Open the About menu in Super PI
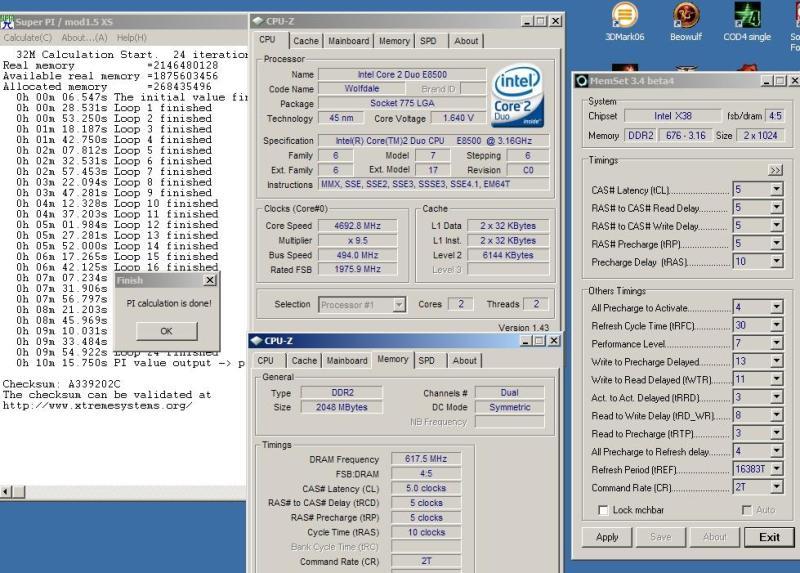The height and width of the screenshot is (573, 800). click(84, 38)
